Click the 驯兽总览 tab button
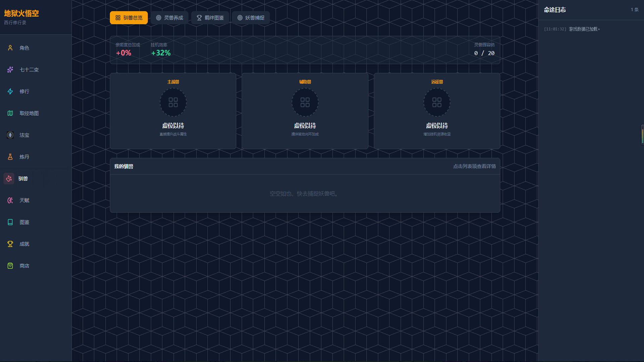The image size is (644, 362). coord(129,17)
